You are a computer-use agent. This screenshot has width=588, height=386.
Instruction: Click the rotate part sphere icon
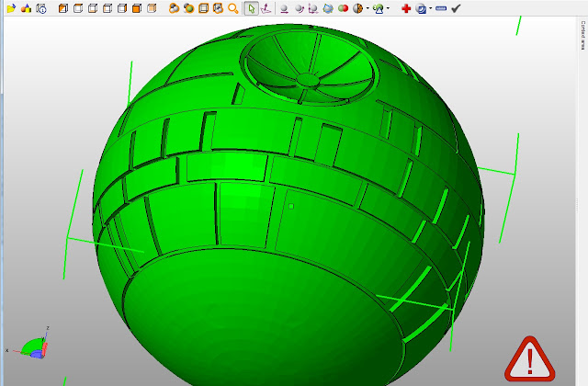click(299, 8)
